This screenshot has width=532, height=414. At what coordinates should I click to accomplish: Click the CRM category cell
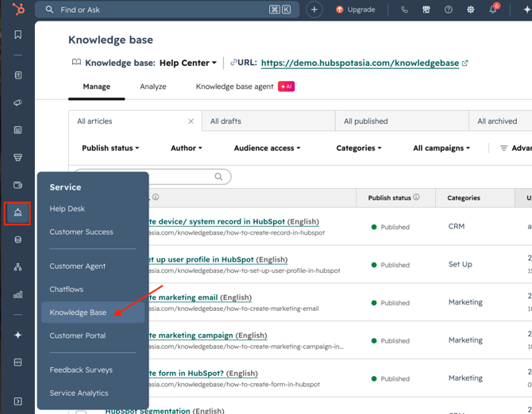click(x=457, y=226)
